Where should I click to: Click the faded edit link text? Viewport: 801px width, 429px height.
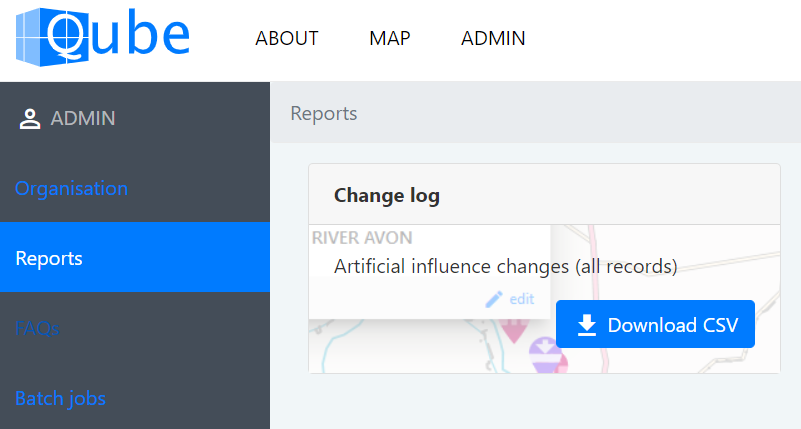coord(522,299)
